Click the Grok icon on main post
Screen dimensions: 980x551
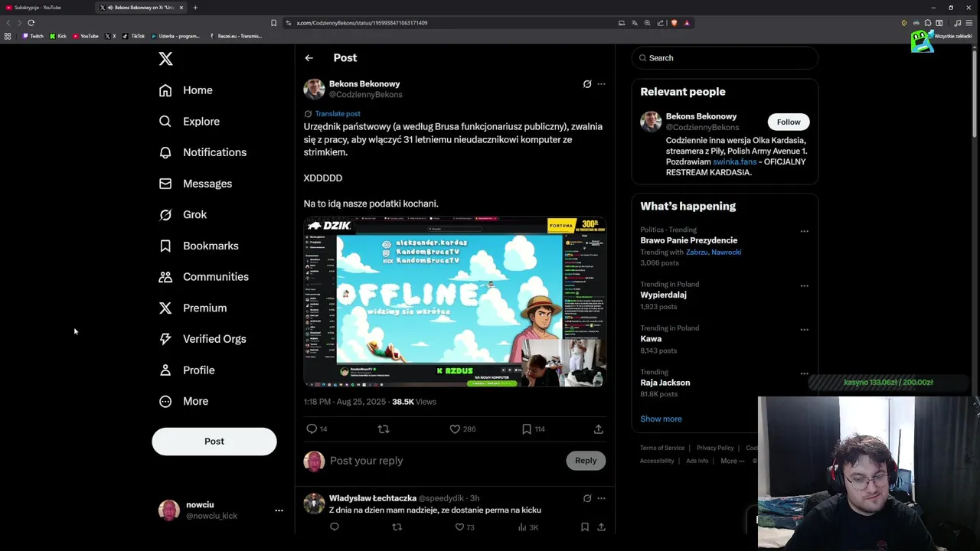(x=587, y=84)
